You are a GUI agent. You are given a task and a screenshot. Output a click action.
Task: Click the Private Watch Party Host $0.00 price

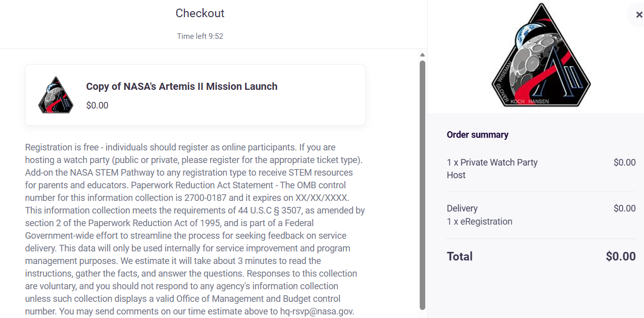624,163
